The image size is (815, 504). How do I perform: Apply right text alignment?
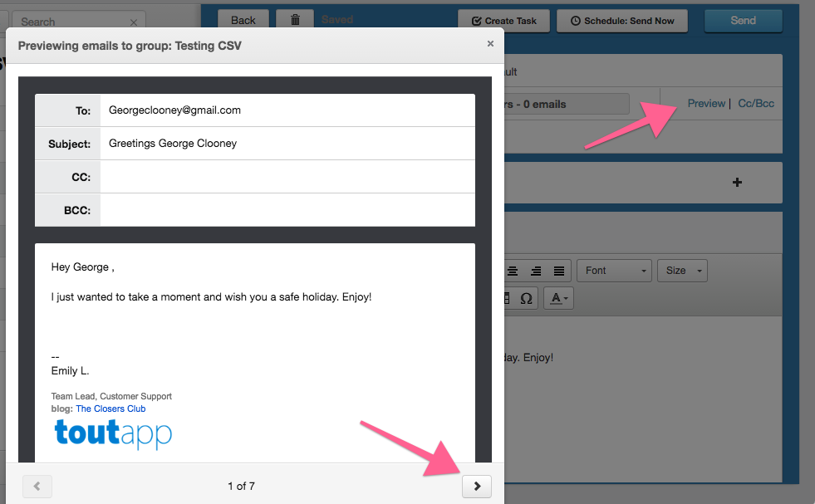(x=536, y=271)
